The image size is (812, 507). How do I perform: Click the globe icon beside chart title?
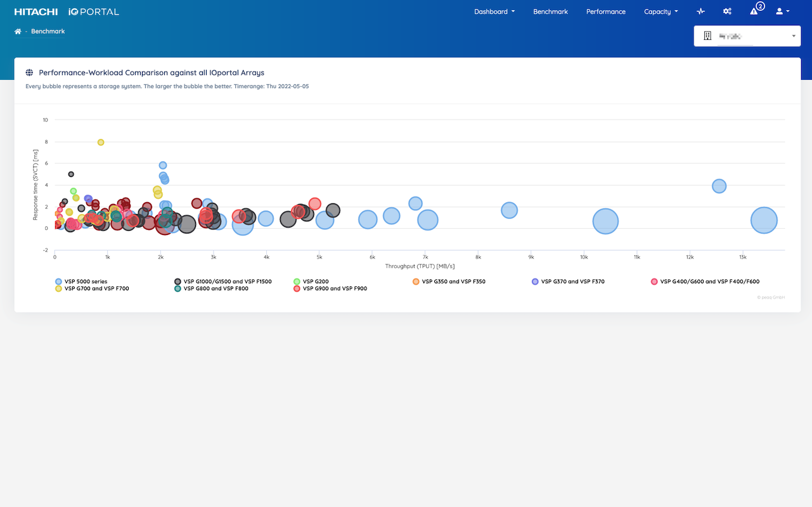pyautogui.click(x=30, y=73)
